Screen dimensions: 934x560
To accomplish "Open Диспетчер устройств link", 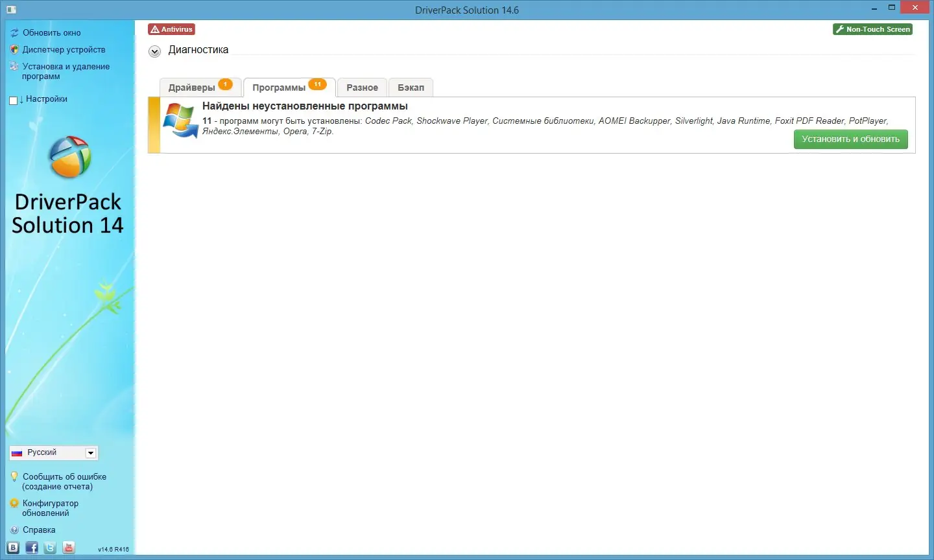I will pos(64,49).
